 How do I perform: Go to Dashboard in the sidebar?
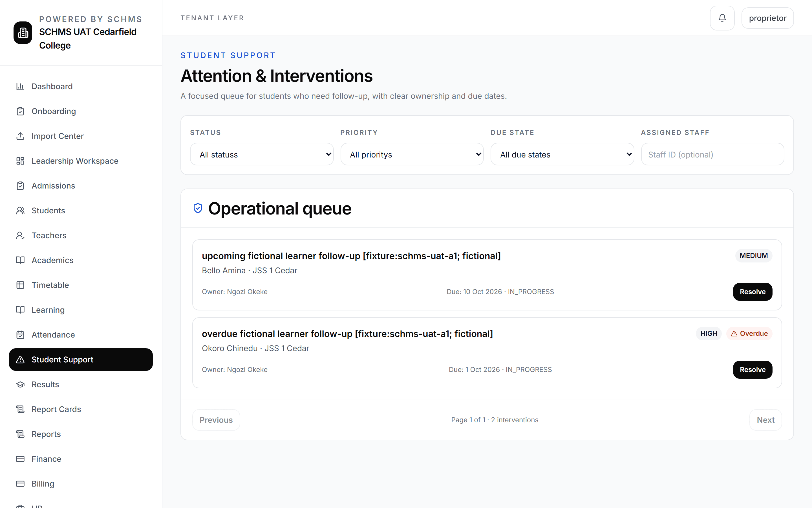(x=81, y=86)
